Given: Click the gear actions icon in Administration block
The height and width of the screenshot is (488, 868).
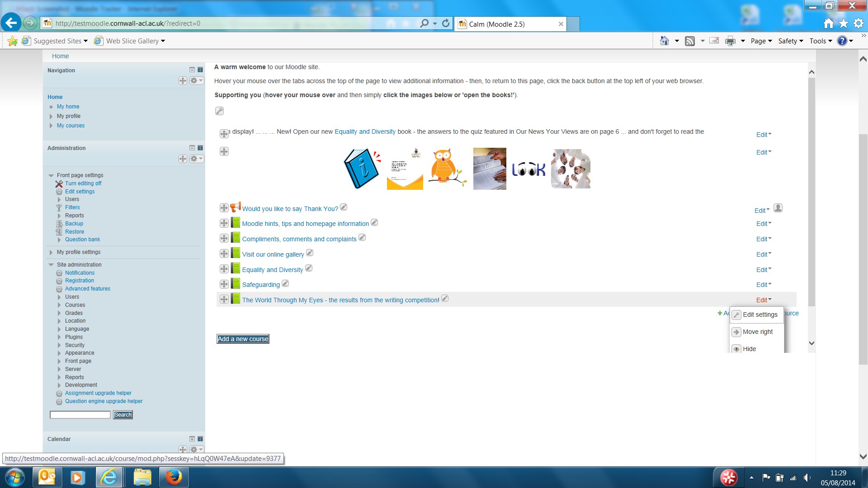Looking at the screenshot, I should coord(196,159).
